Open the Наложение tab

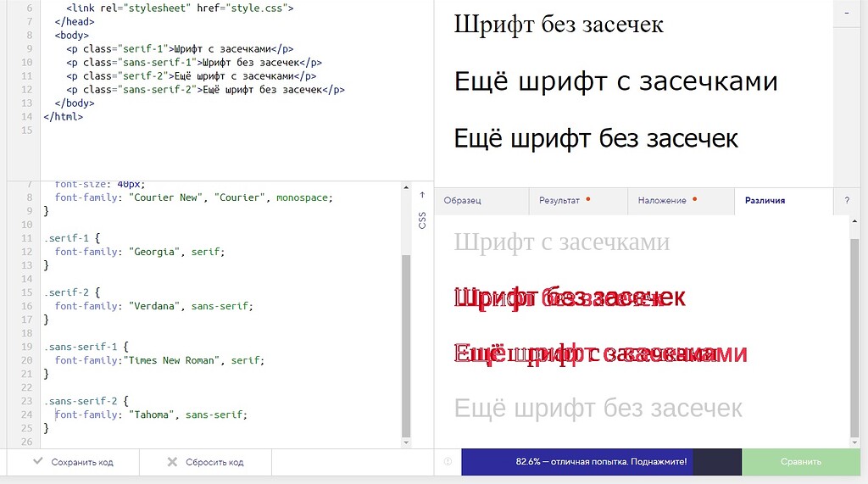point(663,201)
